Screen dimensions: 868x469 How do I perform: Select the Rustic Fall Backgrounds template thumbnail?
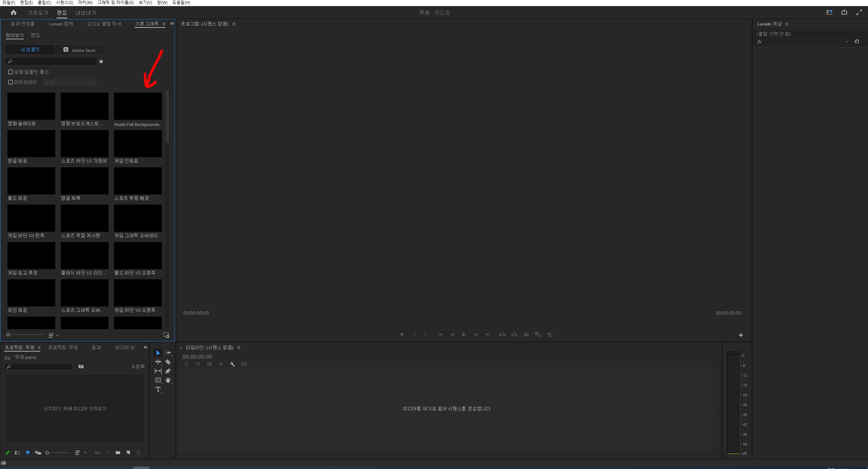pos(137,106)
